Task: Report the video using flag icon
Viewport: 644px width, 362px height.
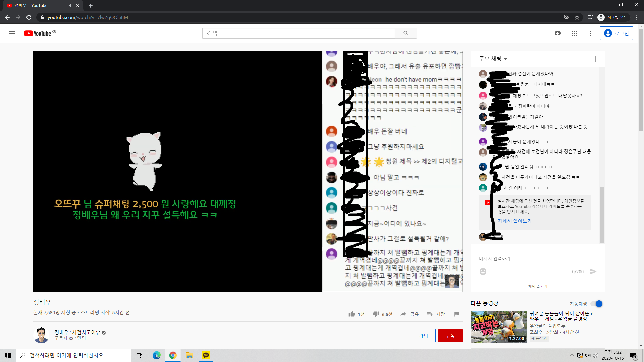Action: (457, 314)
